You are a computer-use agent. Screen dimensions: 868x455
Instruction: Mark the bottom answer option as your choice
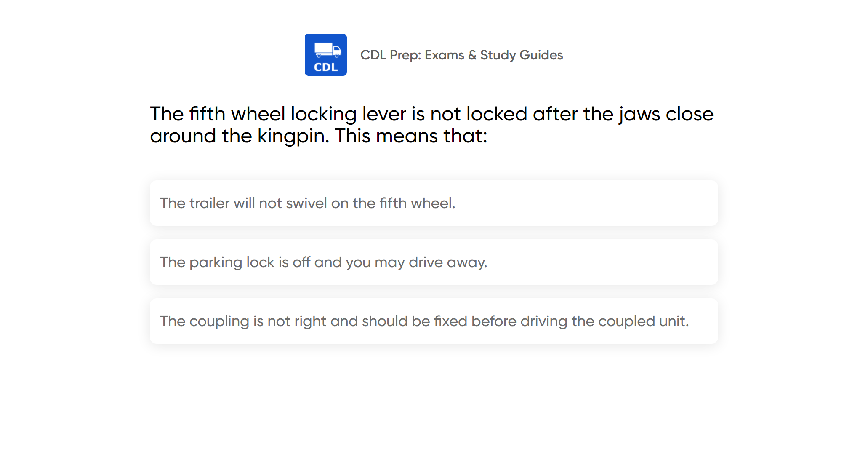pyautogui.click(x=434, y=321)
